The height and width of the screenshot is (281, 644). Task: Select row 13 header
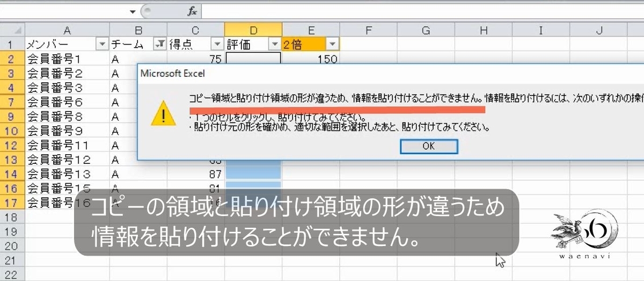[12, 160]
